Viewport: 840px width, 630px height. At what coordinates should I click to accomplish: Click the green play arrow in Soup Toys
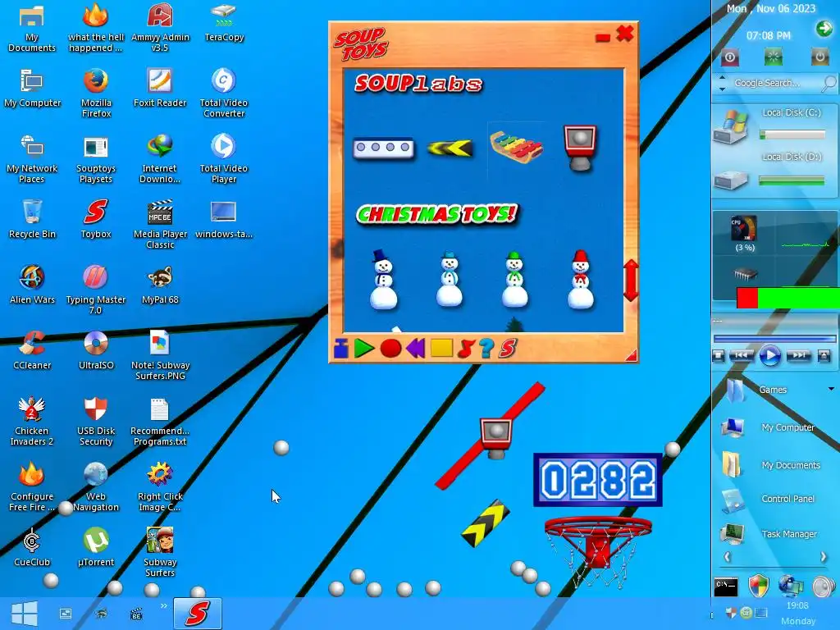pos(364,349)
